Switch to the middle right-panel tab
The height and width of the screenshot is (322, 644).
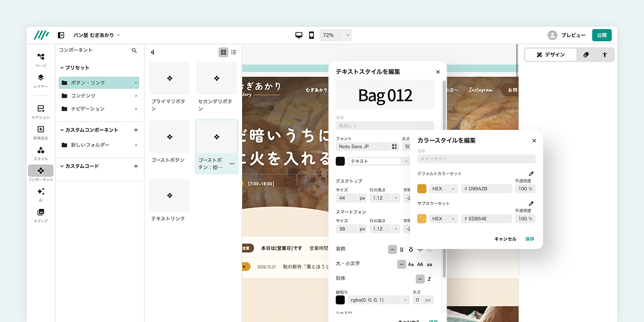tap(586, 55)
